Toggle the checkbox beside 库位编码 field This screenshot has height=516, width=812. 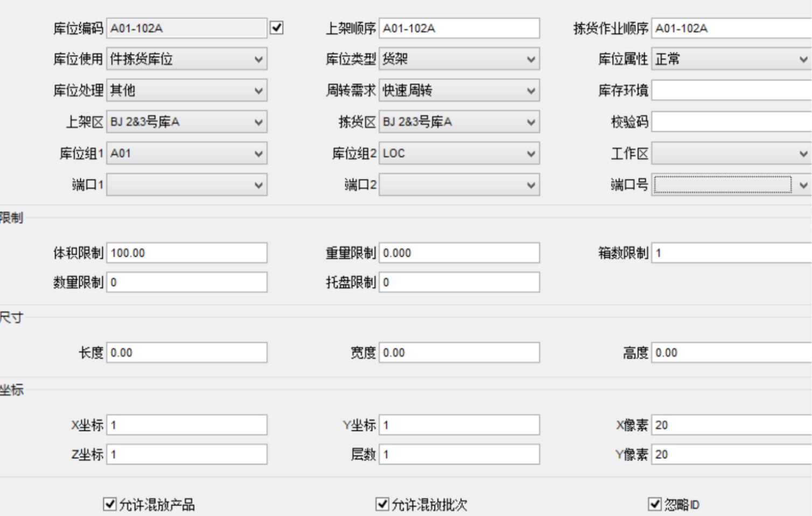click(x=276, y=27)
